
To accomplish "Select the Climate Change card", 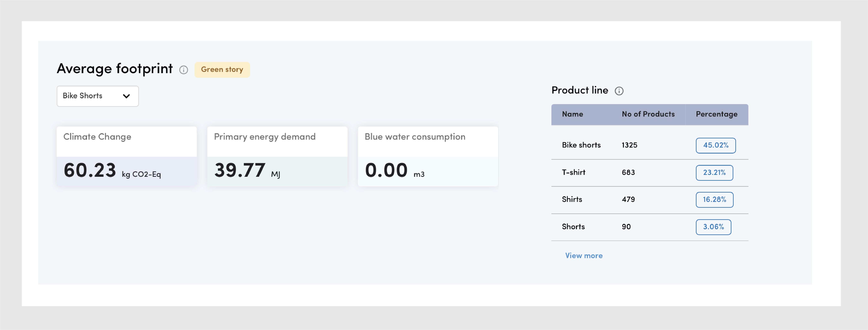I will tap(126, 156).
